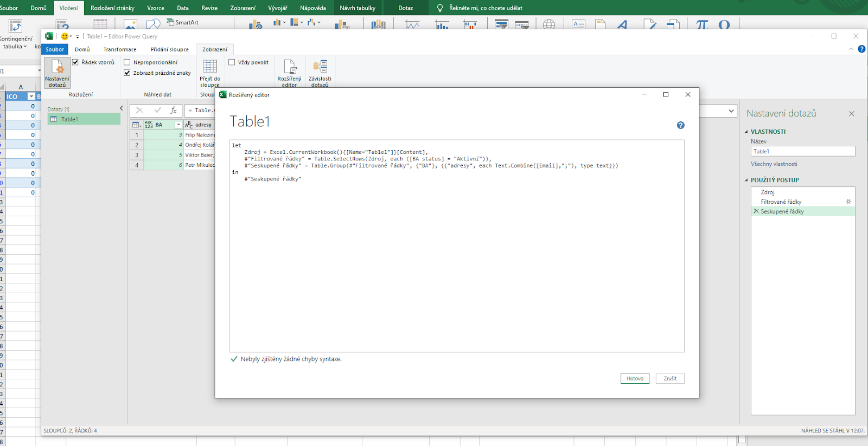
Task: Click "SLOUPCŮ: 2, ŘÁDKŮ: 4" status text
Action: 71,430
